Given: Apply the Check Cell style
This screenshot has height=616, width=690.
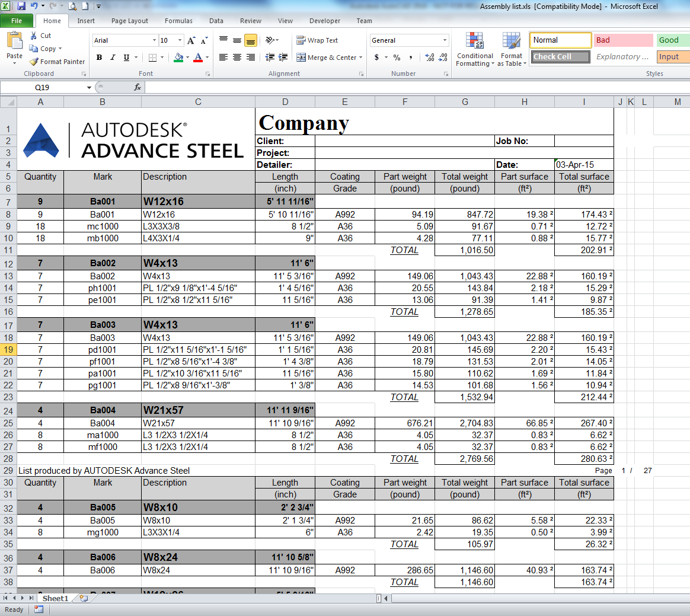Looking at the screenshot, I should 560,57.
